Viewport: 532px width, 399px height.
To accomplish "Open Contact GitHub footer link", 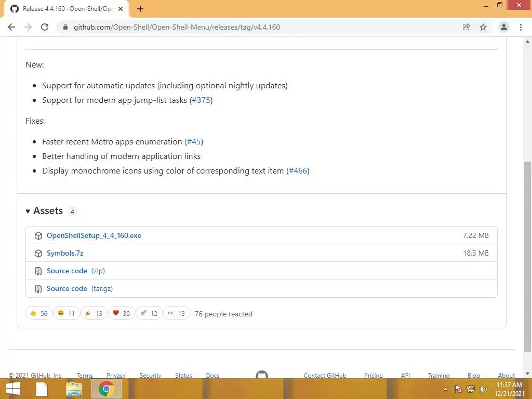I will coord(325,375).
